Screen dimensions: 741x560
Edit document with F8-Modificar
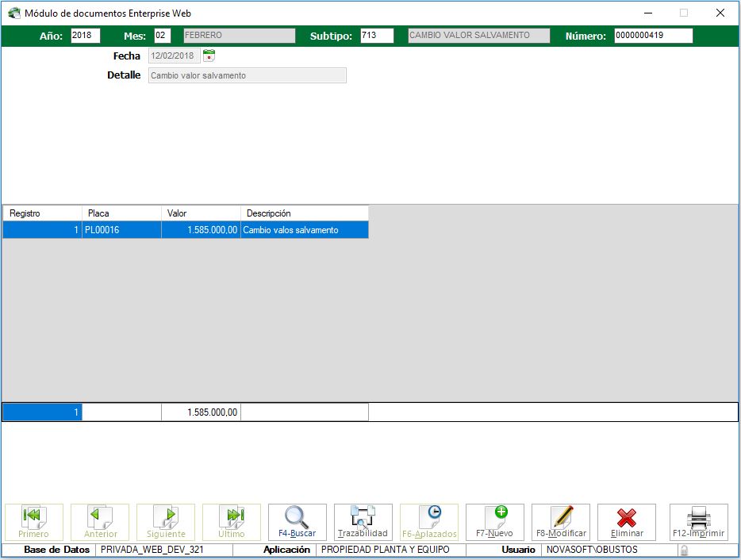point(561,522)
